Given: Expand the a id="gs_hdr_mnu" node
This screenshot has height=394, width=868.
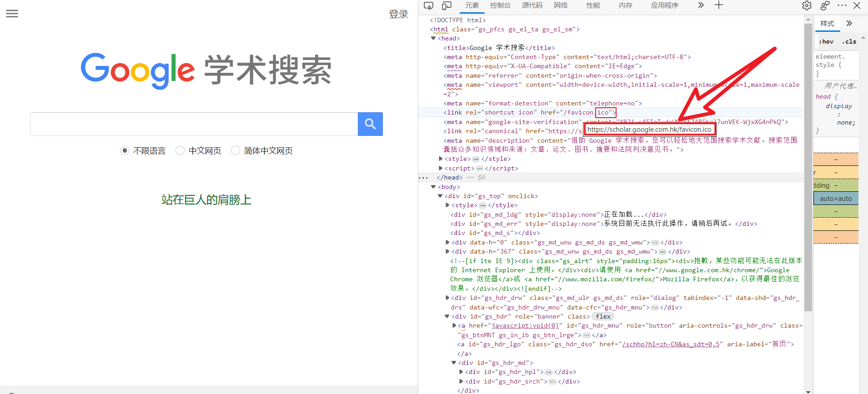Looking at the screenshot, I should pyautogui.click(x=454, y=326).
